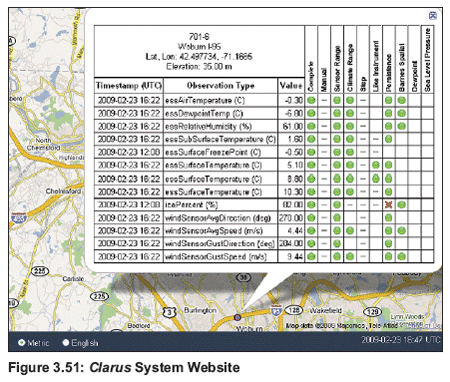Viewport: 450px width, 382px height.
Task: Click the Lat, Lon coordinates text
Action: point(199,56)
